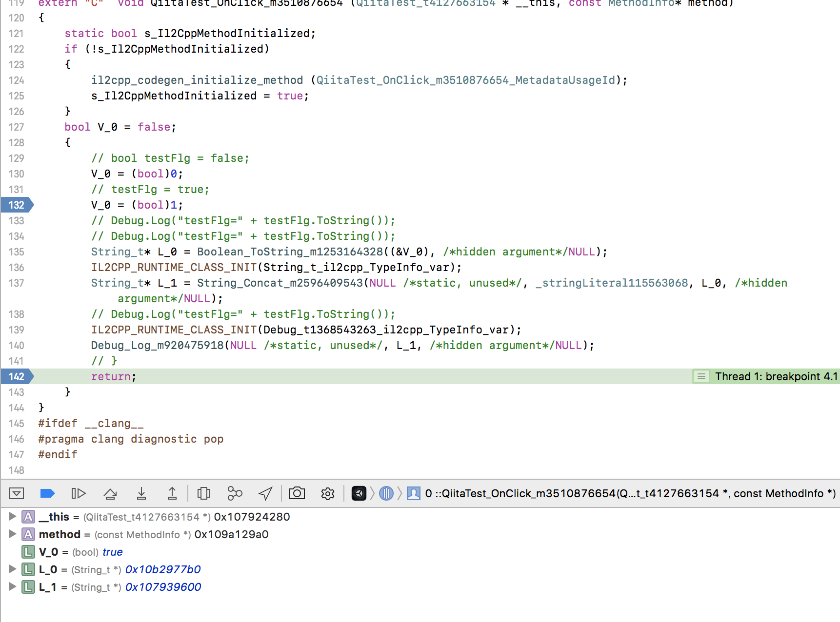Toggle breakpoint on line 142
The image size is (840, 622).
pyautogui.click(x=18, y=376)
